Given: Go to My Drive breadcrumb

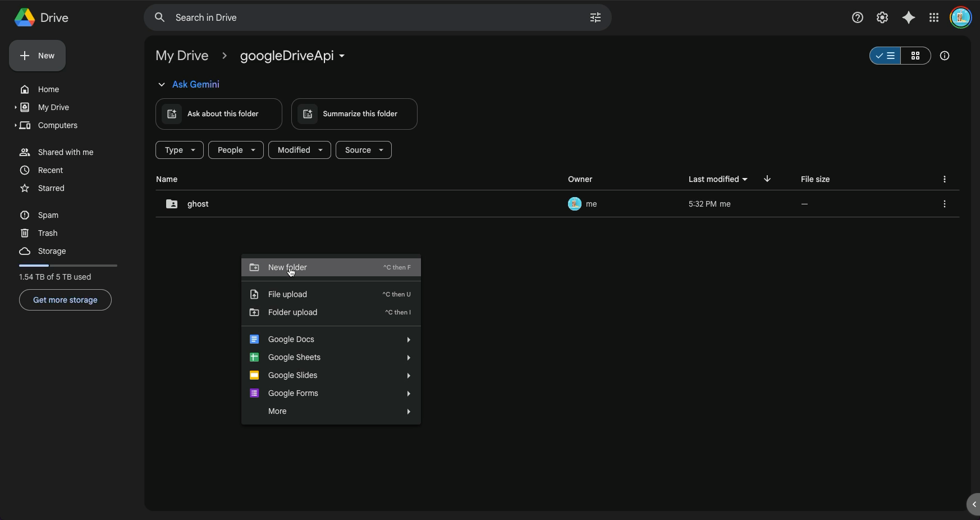Looking at the screenshot, I should point(182,56).
